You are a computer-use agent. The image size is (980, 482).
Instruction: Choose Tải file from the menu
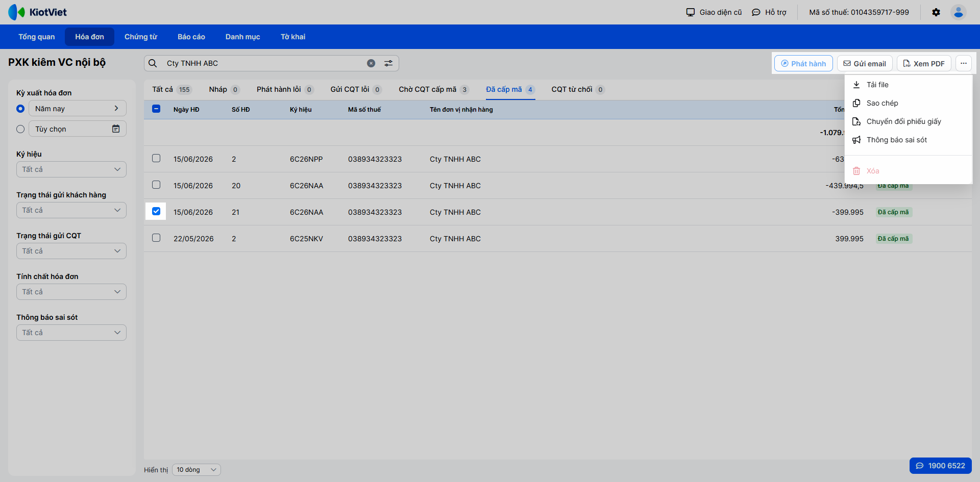point(908,85)
